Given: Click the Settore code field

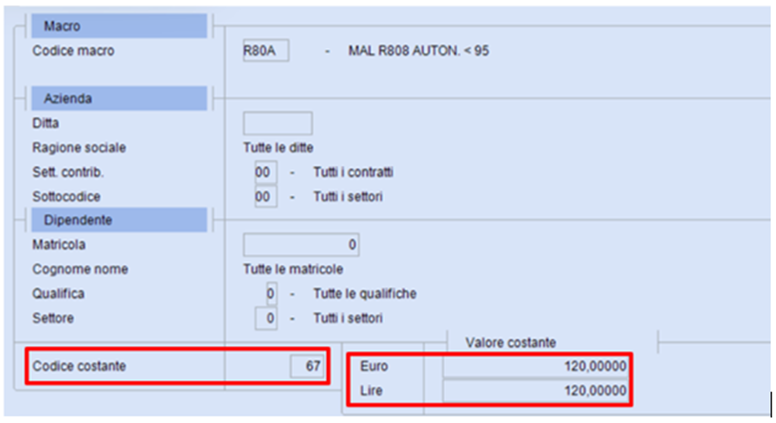Looking at the screenshot, I should point(266,318).
